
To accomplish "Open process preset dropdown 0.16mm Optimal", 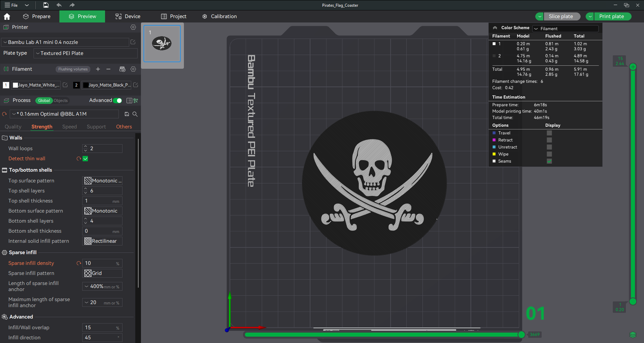I will [64, 114].
